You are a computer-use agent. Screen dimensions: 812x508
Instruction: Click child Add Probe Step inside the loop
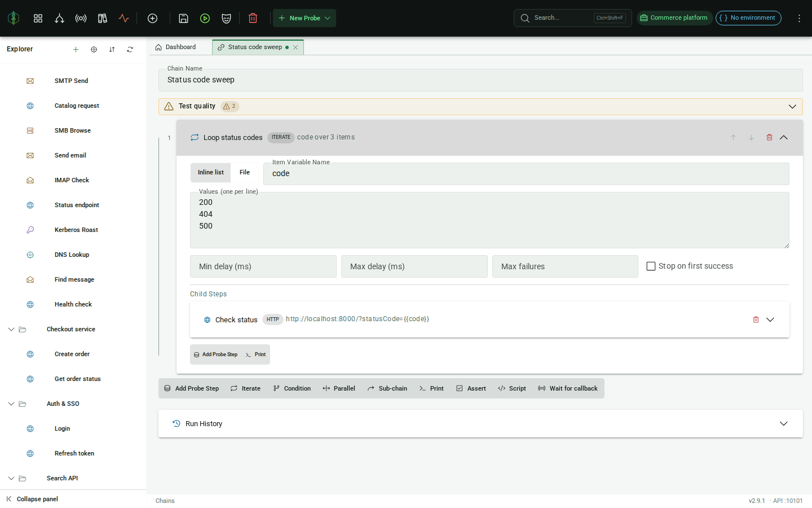pos(215,354)
